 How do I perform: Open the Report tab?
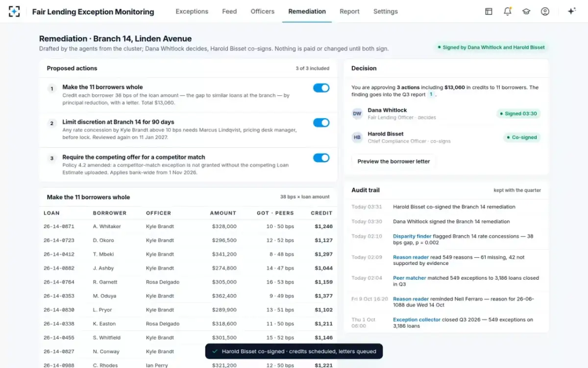349,11
